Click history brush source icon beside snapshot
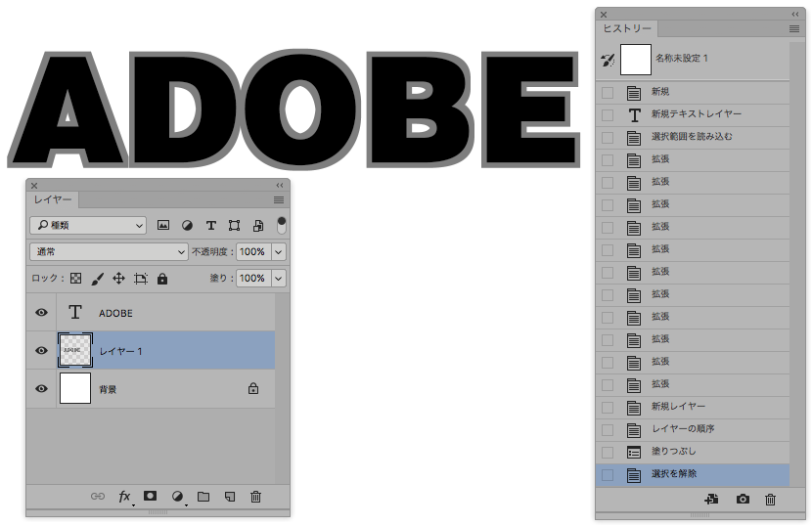The image size is (812, 526). pos(608,60)
